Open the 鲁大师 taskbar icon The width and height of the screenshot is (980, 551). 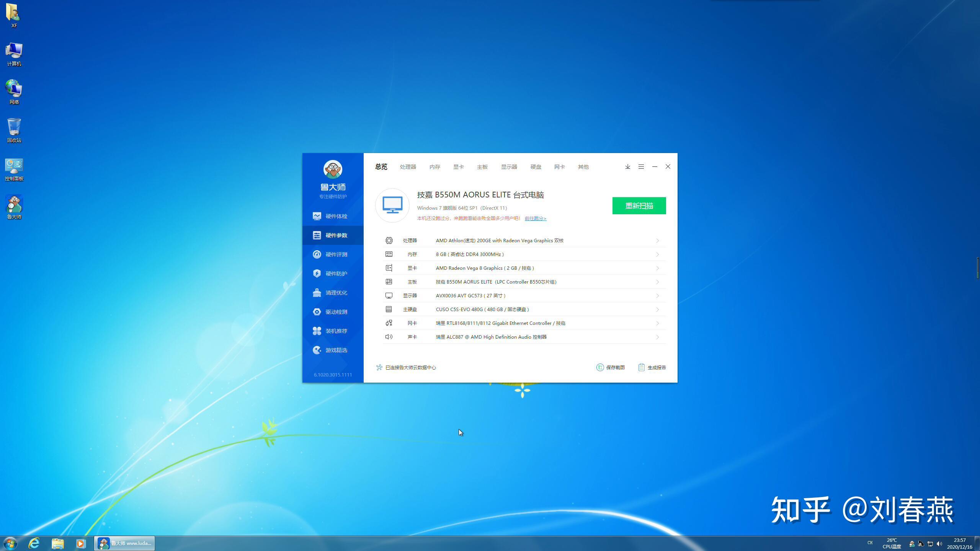click(x=124, y=543)
